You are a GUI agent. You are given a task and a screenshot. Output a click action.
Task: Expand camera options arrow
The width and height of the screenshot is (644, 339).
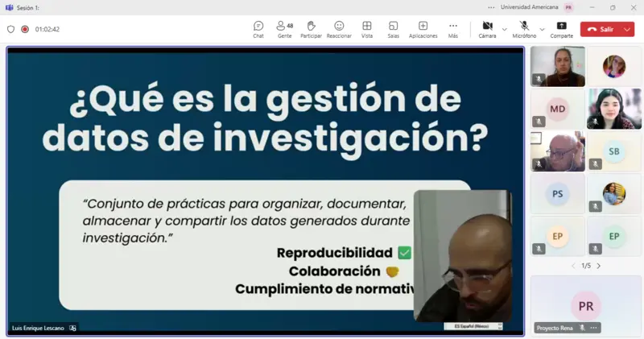(x=505, y=30)
